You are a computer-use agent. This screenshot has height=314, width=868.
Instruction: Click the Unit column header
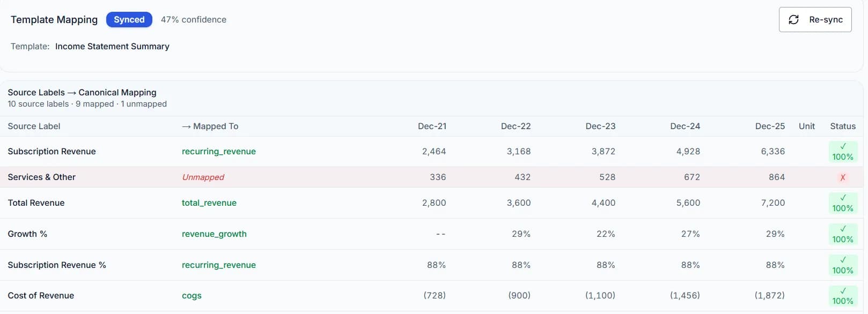806,126
